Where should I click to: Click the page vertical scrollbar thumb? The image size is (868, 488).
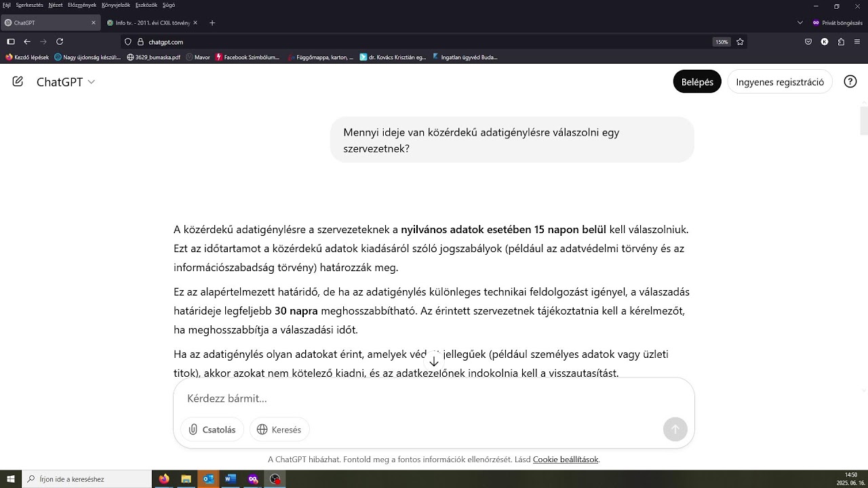coord(864,121)
